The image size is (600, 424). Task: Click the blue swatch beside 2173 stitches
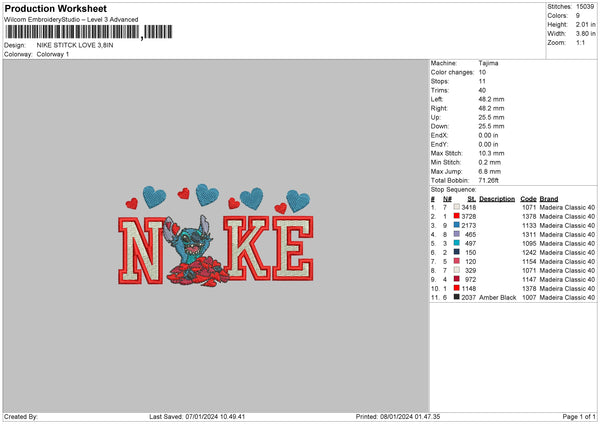(457, 225)
